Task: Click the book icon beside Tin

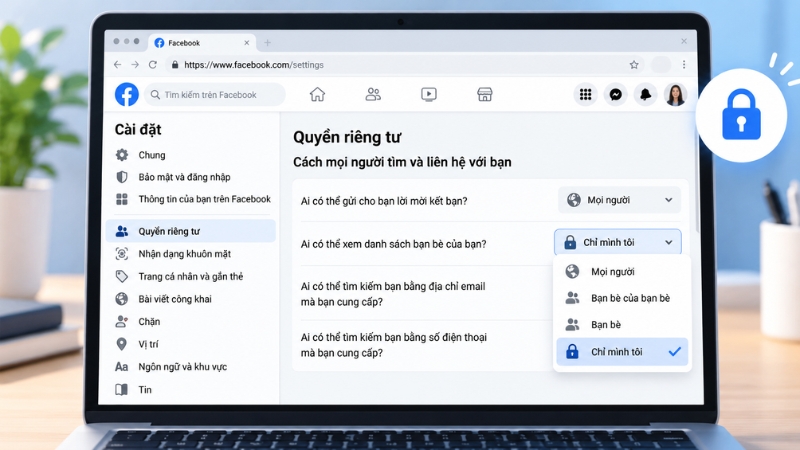Action: (121, 389)
